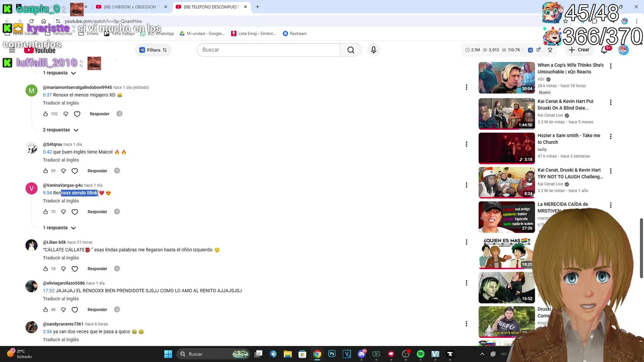Open a new browser tab
644x362 pixels.
coord(258,7)
